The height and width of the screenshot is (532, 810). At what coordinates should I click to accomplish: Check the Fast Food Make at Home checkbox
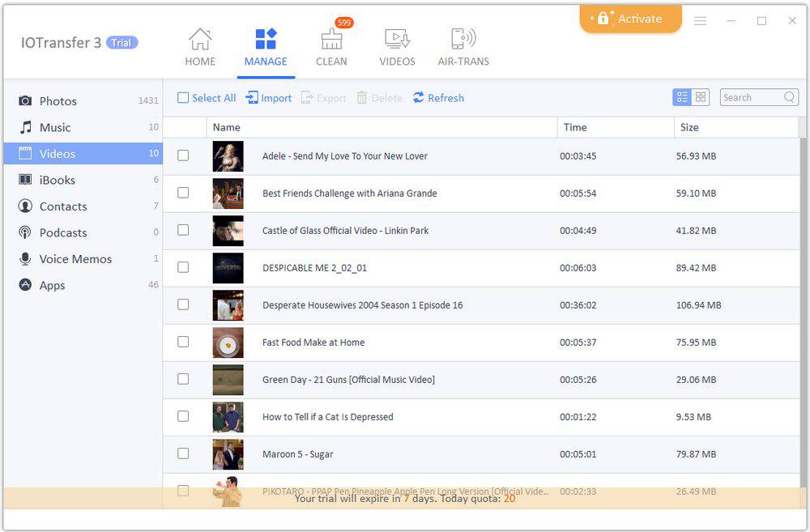coord(183,342)
